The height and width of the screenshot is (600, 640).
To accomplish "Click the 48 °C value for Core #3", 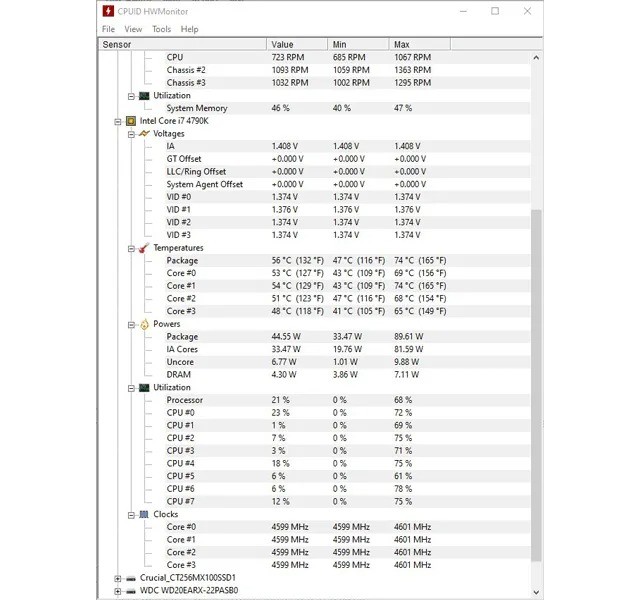I will [298, 311].
